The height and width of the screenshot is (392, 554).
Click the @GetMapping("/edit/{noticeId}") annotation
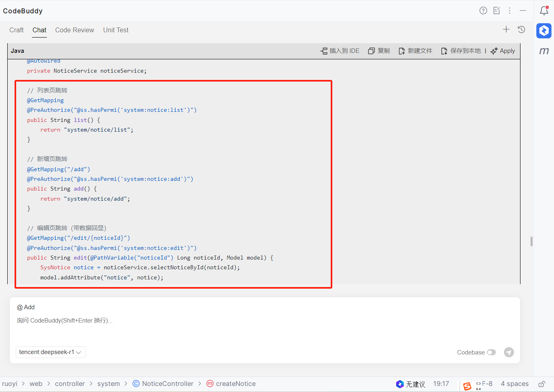pyautogui.click(x=79, y=238)
